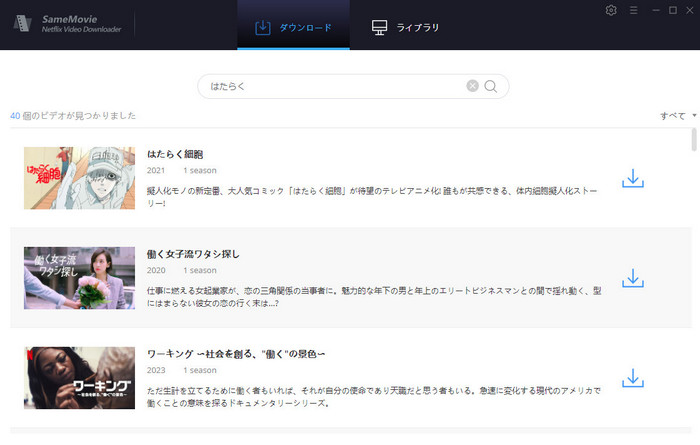Image resolution: width=700 pixels, height=445 pixels.
Task: Switch to the ライブラリ tab
Action: (x=405, y=27)
